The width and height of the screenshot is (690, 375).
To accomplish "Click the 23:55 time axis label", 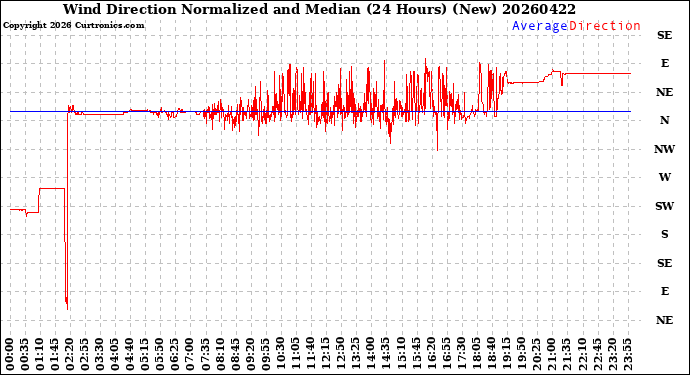I will [627, 354].
